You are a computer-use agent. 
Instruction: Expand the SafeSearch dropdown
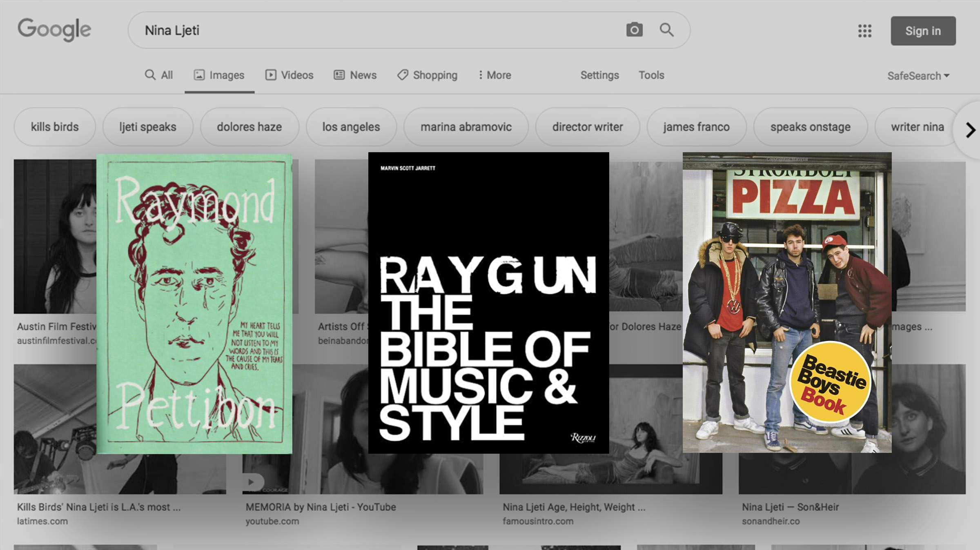pyautogui.click(x=918, y=76)
